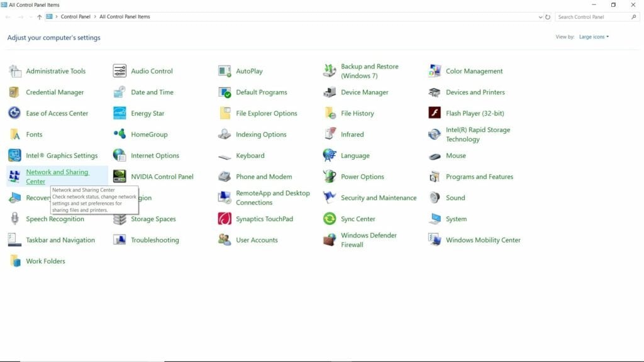Click RemoteApp and Desktop Connections link
The width and height of the screenshot is (644, 362).
coord(273,197)
